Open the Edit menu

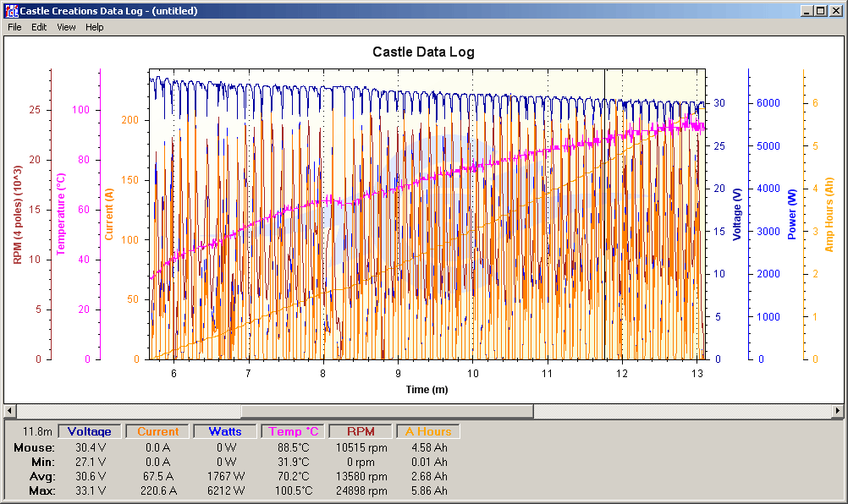click(39, 27)
